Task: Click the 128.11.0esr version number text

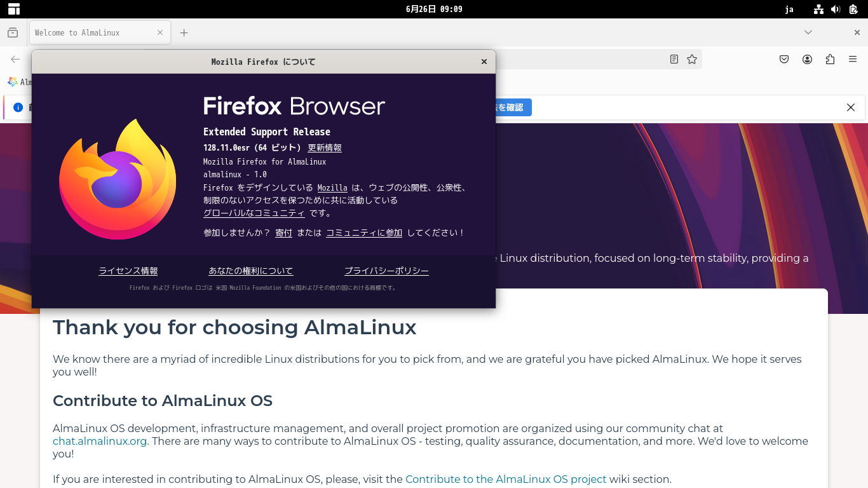Action: 226,147
